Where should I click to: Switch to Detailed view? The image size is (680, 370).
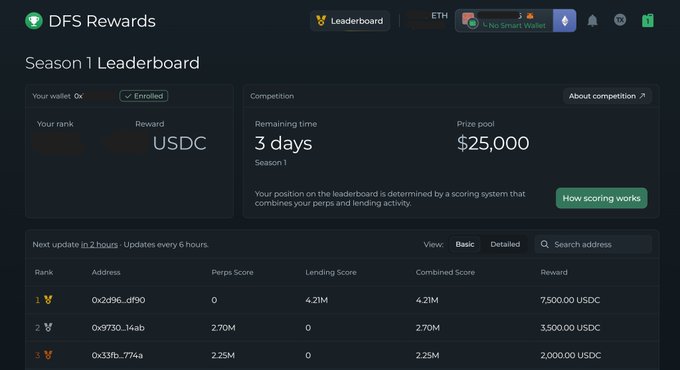505,244
